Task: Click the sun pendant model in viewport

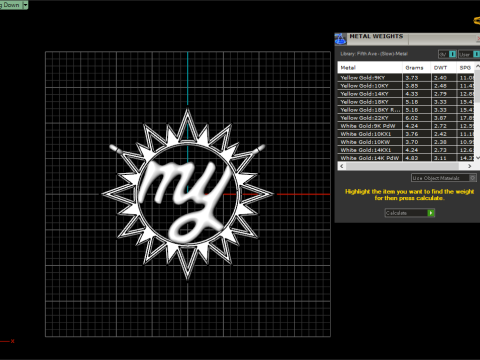Action: pos(188,194)
